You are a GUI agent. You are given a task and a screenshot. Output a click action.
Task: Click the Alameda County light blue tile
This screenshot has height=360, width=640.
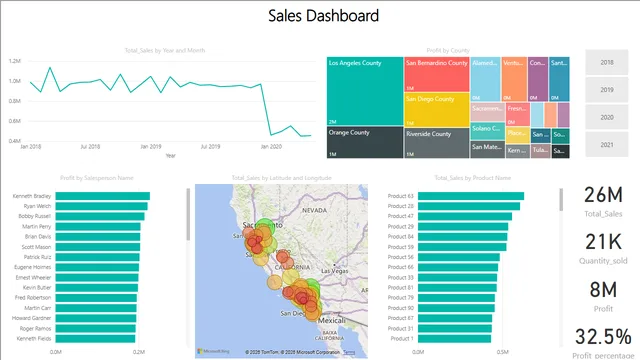(x=485, y=79)
